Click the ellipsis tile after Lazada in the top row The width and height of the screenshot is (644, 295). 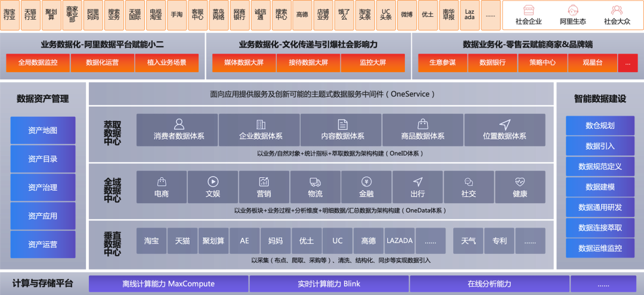point(490,15)
